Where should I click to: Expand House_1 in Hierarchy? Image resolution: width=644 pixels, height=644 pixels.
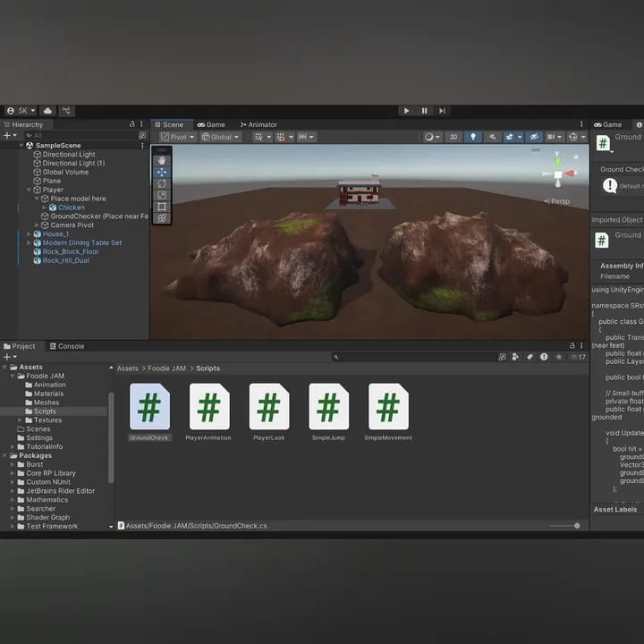(x=29, y=234)
